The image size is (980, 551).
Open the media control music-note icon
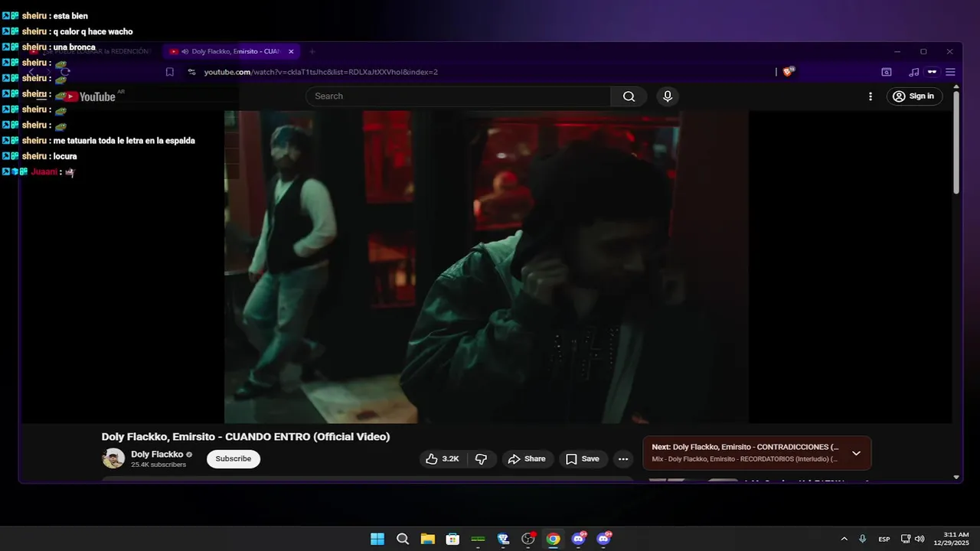913,72
